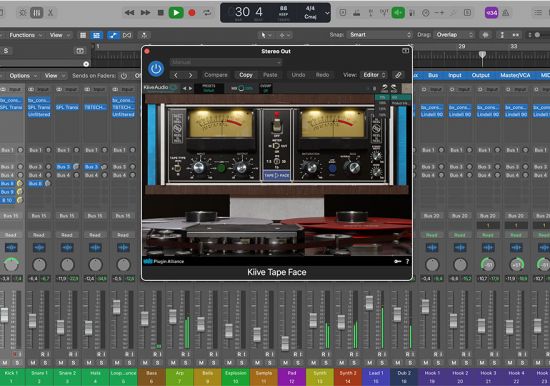Viewport: 550px width, 386px height.
Task: Select the Master/VCA filter tab in mixer
Action: [x=515, y=75]
